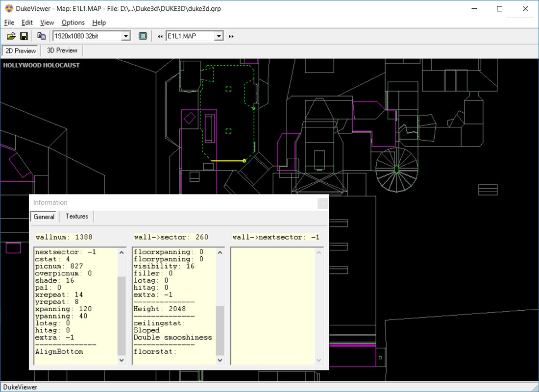
Task: Open the Options menu
Action: point(73,23)
